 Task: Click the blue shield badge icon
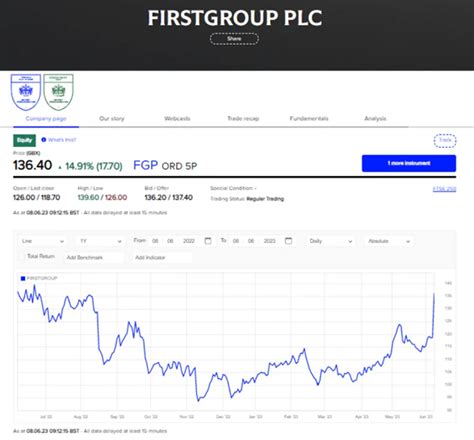click(x=26, y=92)
